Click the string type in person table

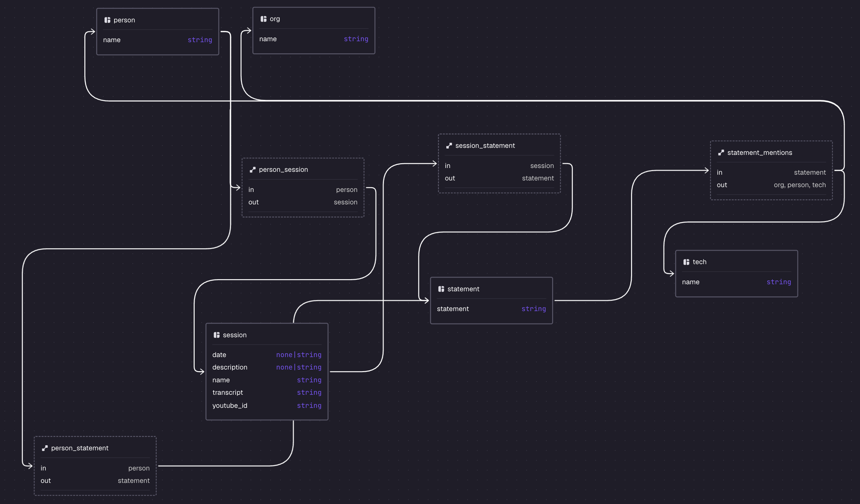coord(199,40)
